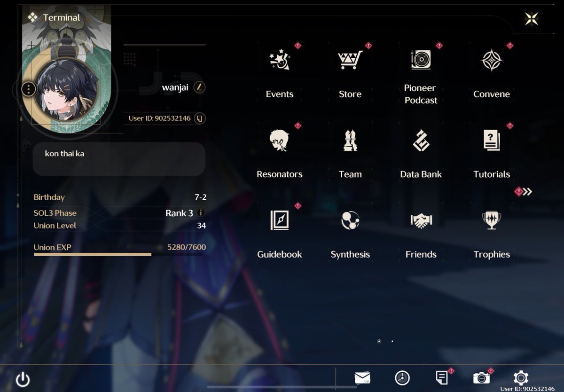Image resolution: width=564 pixels, height=392 pixels.
Task: Close the Terminal with the X icon
Action: pyautogui.click(x=532, y=19)
